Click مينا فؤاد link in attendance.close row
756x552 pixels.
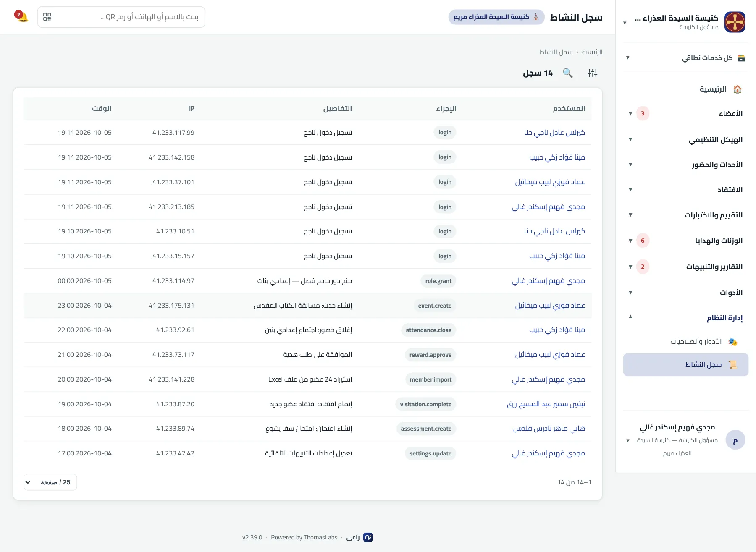tap(557, 330)
